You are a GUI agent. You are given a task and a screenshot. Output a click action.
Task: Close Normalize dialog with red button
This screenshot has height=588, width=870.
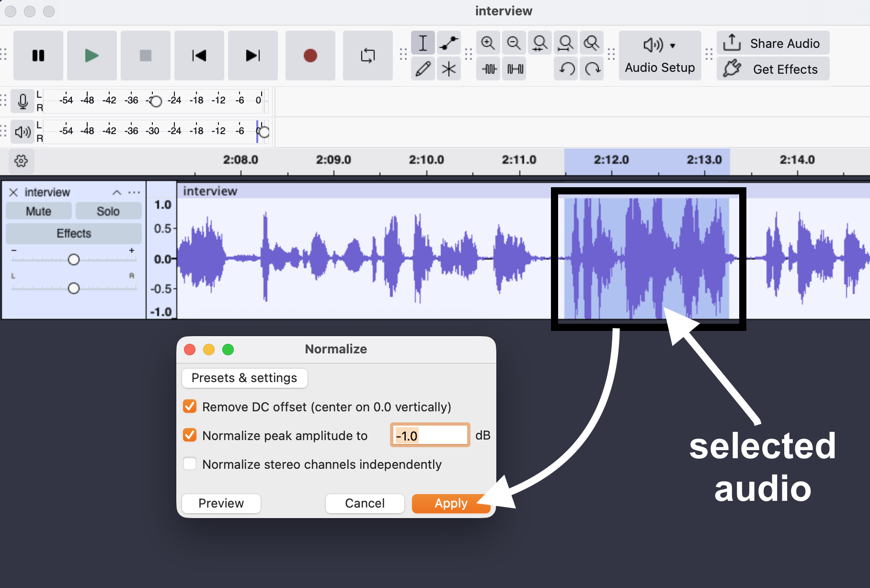[190, 350]
